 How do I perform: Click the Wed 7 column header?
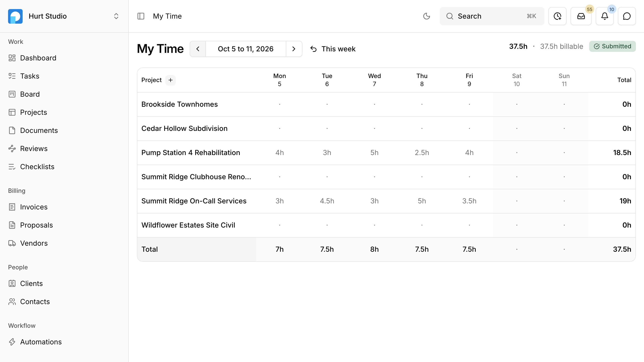click(x=374, y=80)
